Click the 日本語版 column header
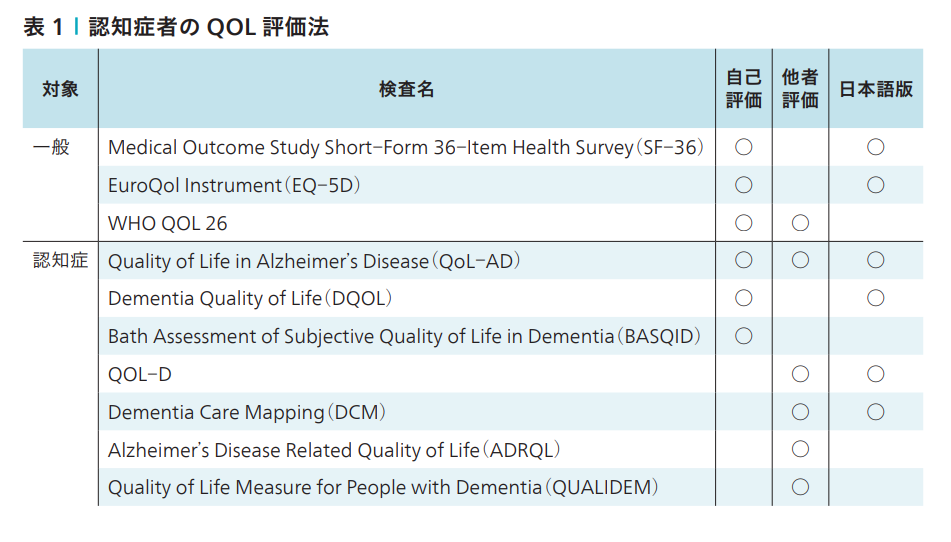The width and height of the screenshot is (951, 542). pos(875,89)
